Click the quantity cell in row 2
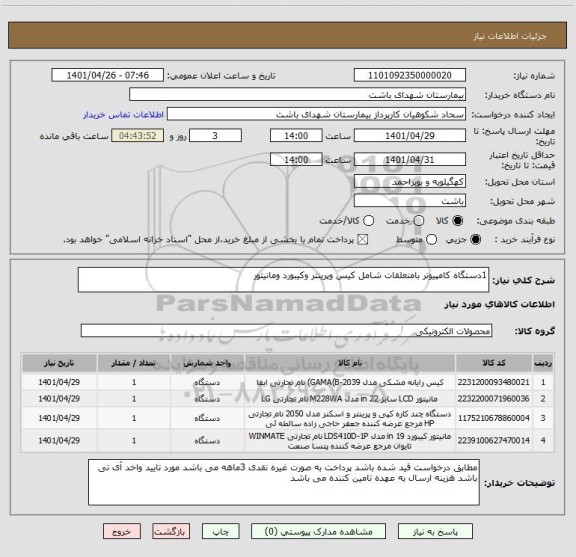This screenshot has width=576, height=557. (x=134, y=399)
